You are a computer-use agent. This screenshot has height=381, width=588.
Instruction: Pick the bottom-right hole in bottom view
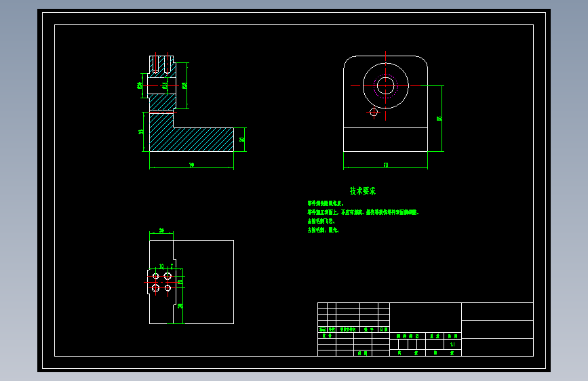[x=168, y=288]
